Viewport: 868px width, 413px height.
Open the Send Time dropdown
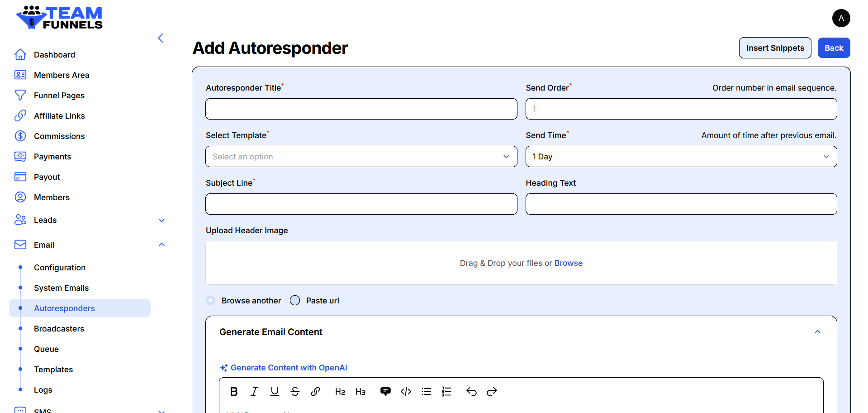pos(681,157)
